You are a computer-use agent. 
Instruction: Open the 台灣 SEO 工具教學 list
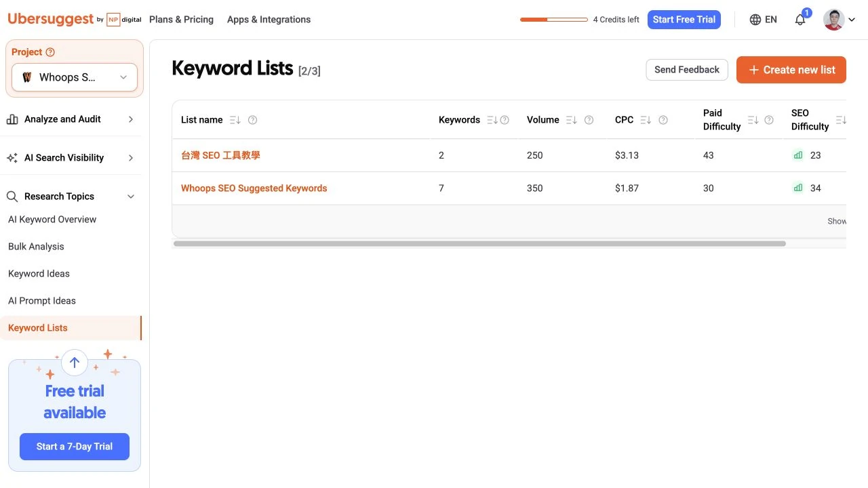coord(220,155)
